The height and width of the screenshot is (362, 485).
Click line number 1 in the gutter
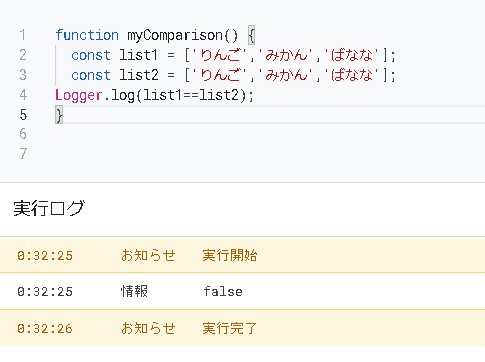[x=22, y=35]
